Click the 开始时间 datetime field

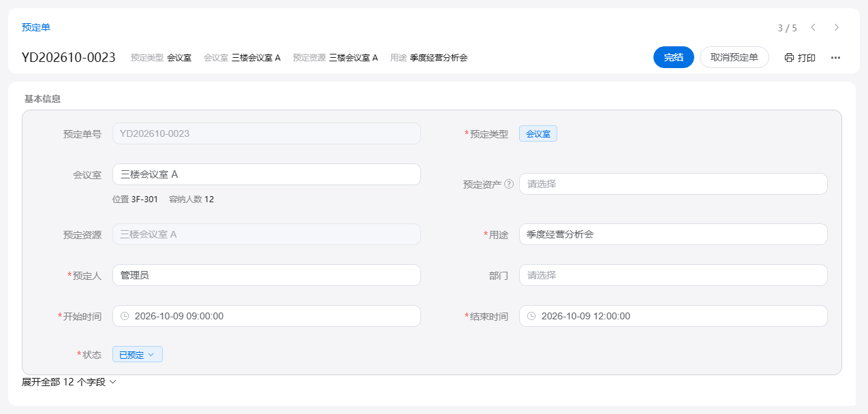pyautogui.click(x=266, y=316)
